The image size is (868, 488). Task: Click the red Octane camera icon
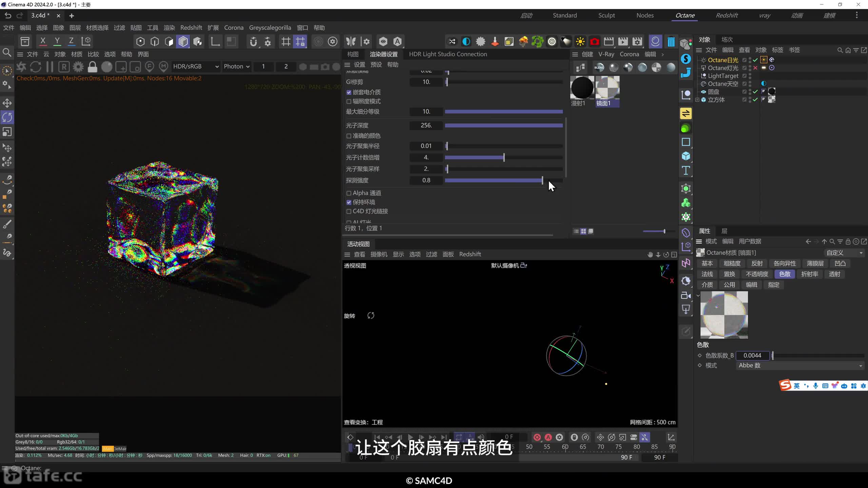click(594, 42)
